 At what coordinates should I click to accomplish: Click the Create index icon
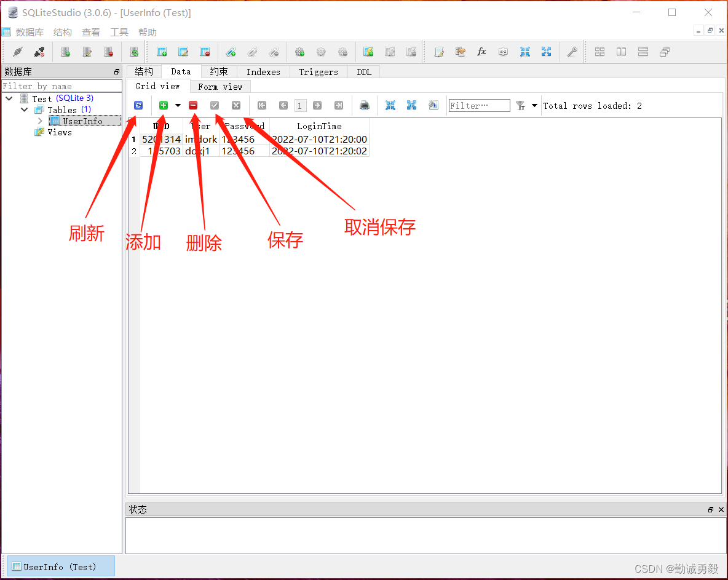point(231,52)
